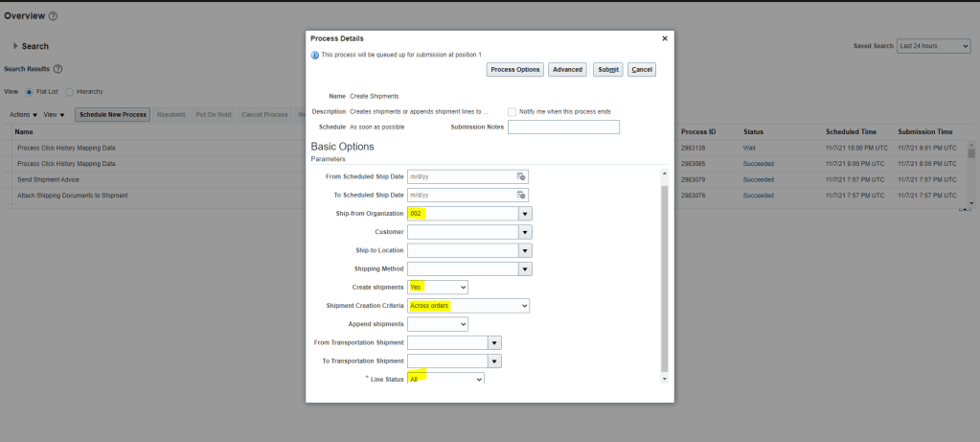Open the Shipment Creation Criteria dropdown
Image resolution: width=980 pixels, height=442 pixels.
(523, 306)
